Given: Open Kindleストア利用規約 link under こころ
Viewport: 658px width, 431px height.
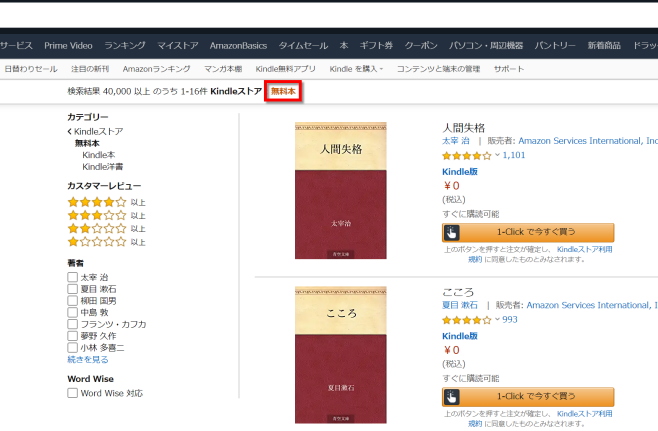Looking at the screenshot, I should pyautogui.click(x=584, y=414).
